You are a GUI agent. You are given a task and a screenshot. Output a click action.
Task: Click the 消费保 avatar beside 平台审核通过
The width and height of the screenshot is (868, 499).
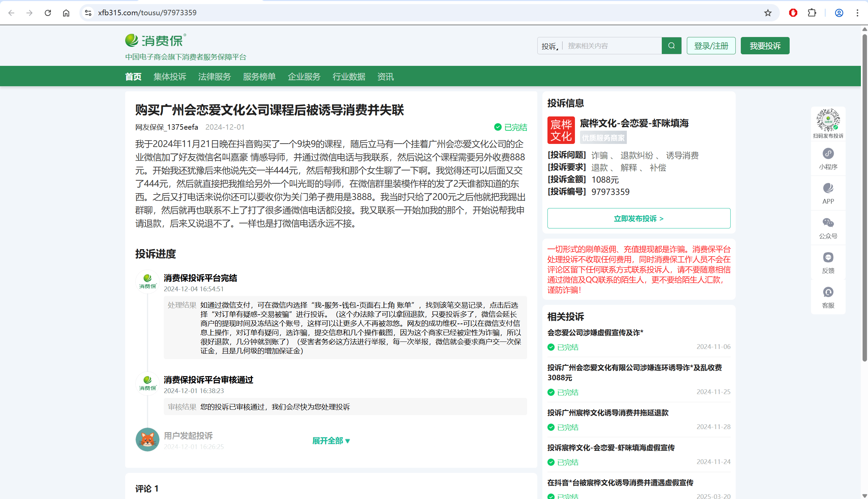[x=148, y=383]
